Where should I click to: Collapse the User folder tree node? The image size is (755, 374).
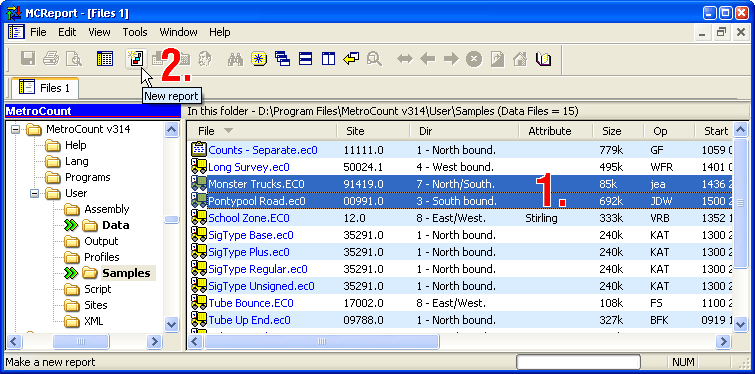click(x=36, y=193)
